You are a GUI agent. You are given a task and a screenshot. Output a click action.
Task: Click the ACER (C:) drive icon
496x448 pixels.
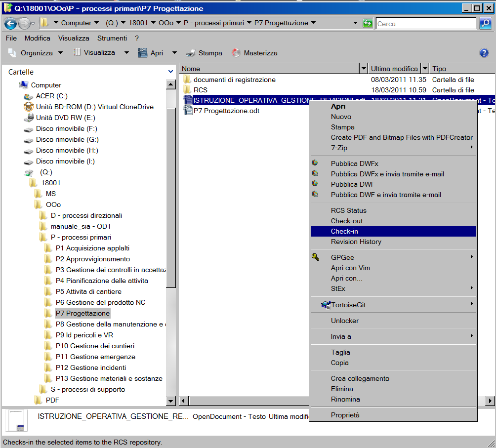coord(29,96)
